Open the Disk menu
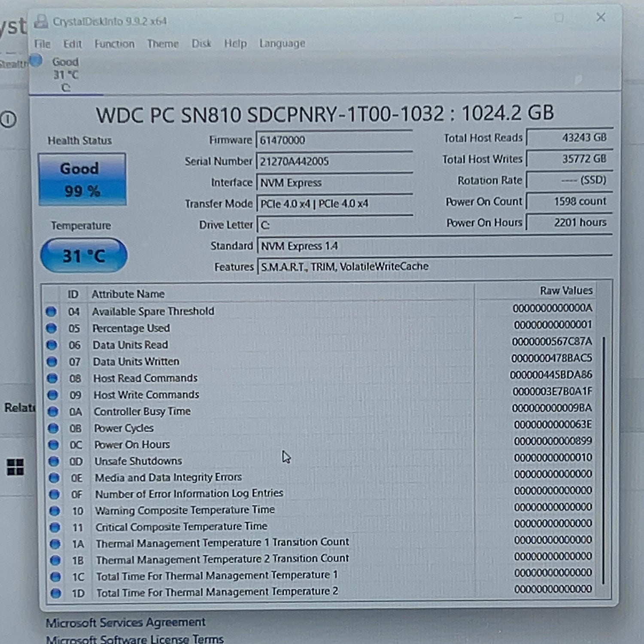Viewport: 644px width, 644px height. (x=201, y=43)
